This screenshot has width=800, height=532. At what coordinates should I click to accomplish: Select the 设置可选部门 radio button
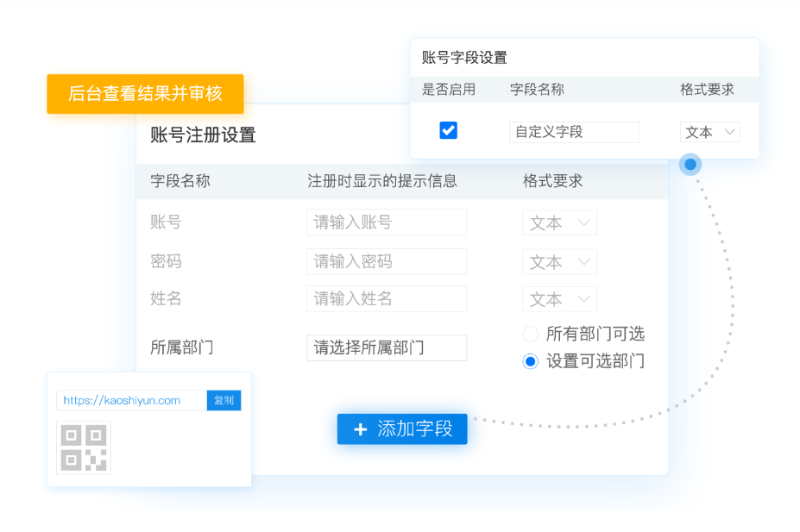pos(530,361)
